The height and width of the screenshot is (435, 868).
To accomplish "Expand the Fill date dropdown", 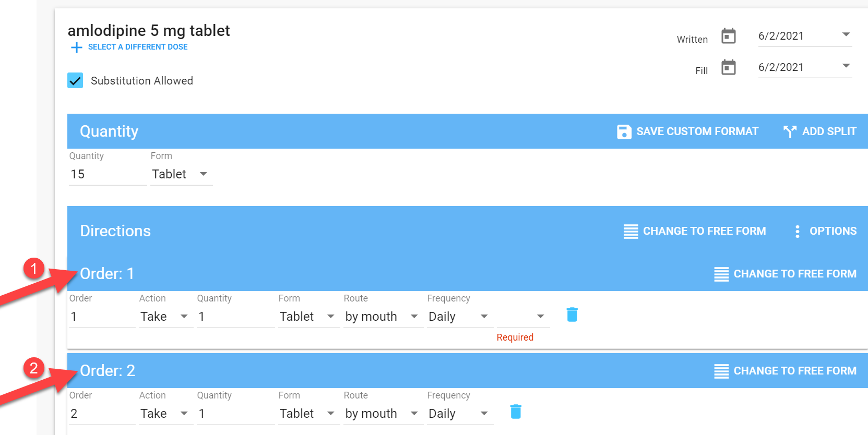I will point(846,66).
